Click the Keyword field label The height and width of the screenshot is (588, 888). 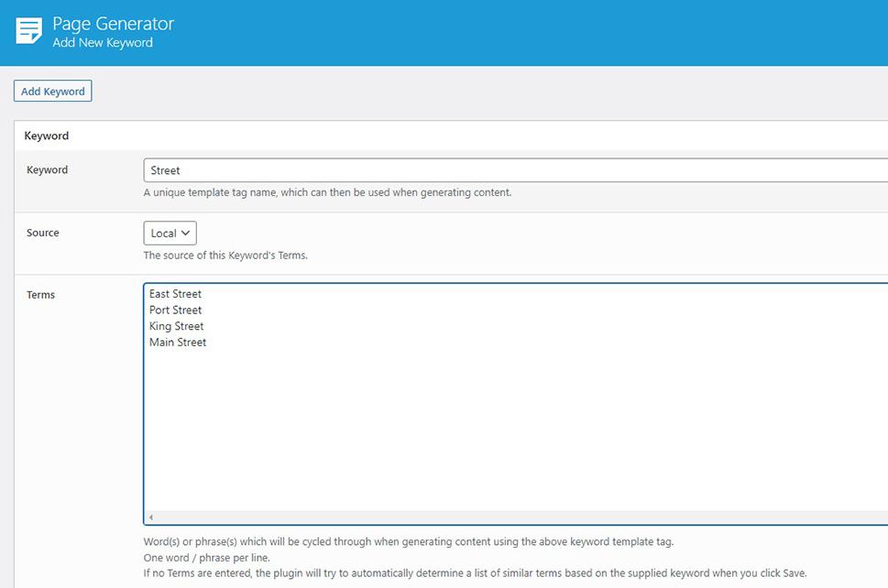coord(47,169)
